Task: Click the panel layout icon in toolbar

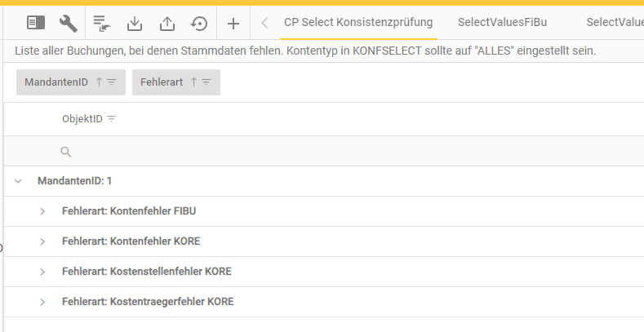Action: pos(36,23)
